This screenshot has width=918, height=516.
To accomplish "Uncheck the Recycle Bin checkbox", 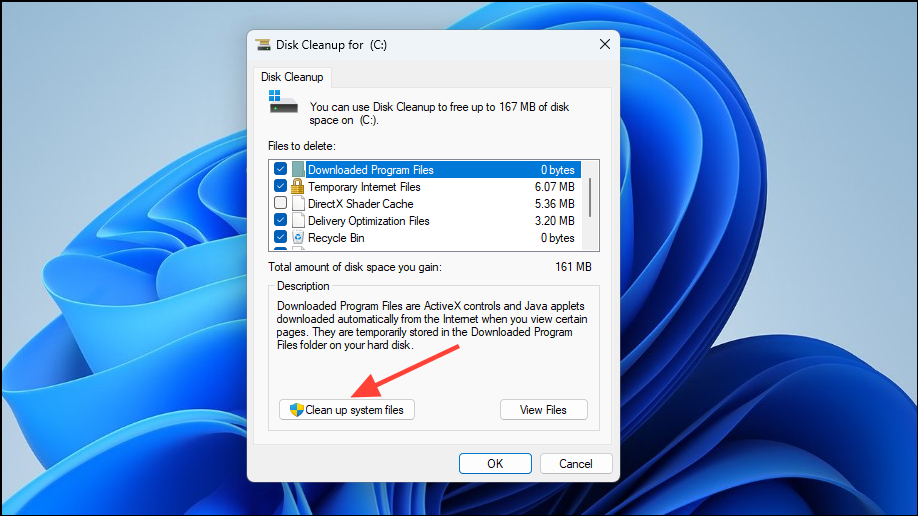I will (x=280, y=237).
